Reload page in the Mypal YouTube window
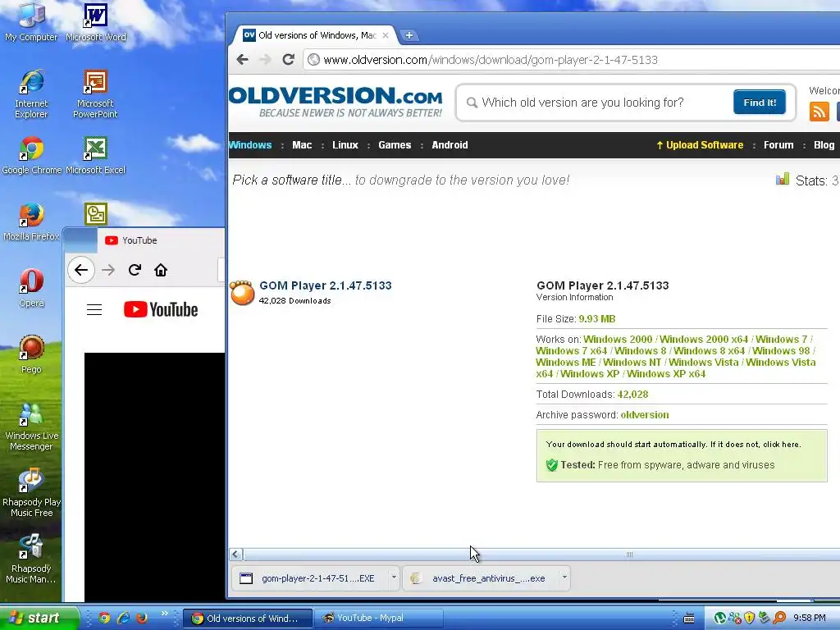Image resolution: width=840 pixels, height=630 pixels. point(135,270)
